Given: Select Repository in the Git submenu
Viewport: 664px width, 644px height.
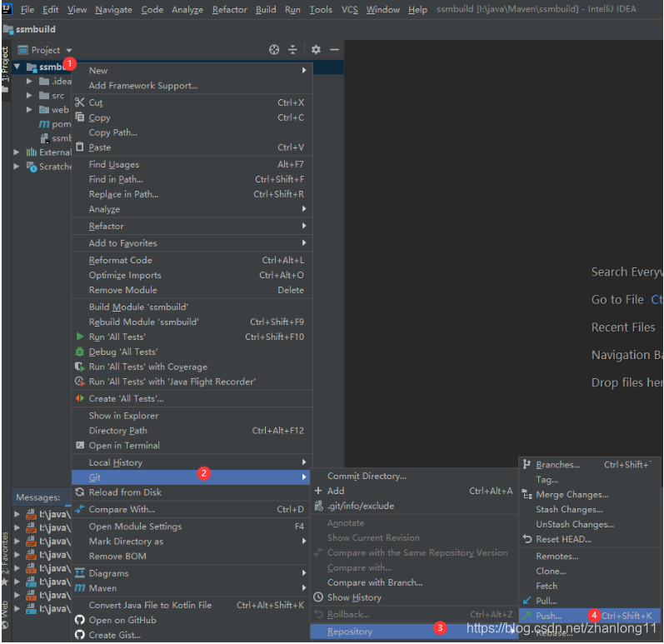Looking at the screenshot, I should coord(414,632).
